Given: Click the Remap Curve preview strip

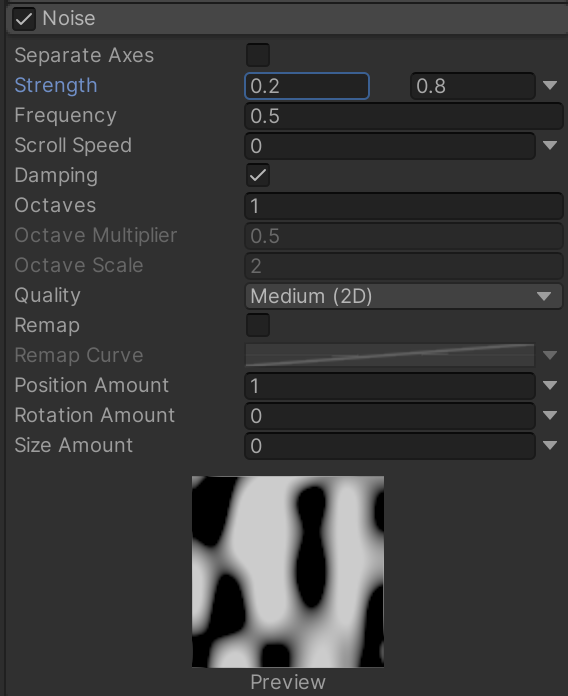Looking at the screenshot, I should click(390, 355).
